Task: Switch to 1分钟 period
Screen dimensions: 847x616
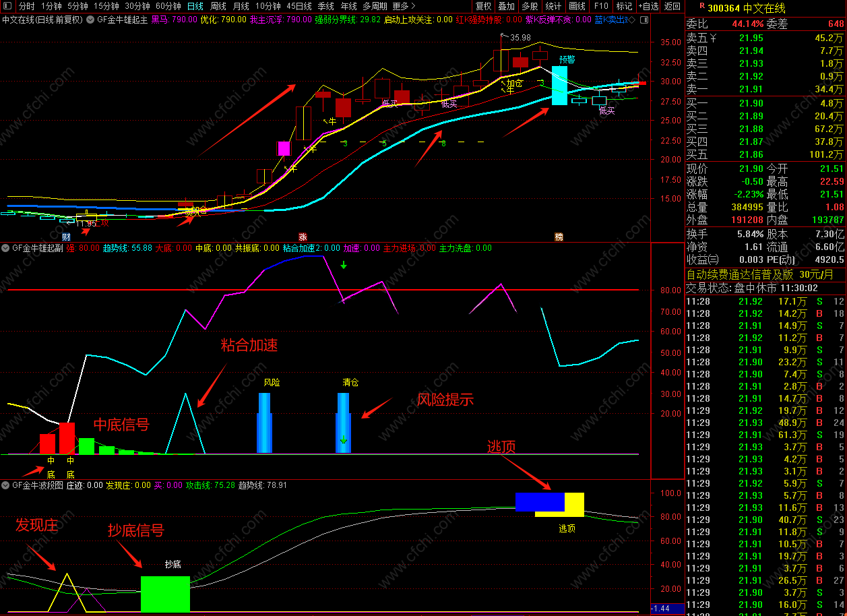Action: (51, 6)
